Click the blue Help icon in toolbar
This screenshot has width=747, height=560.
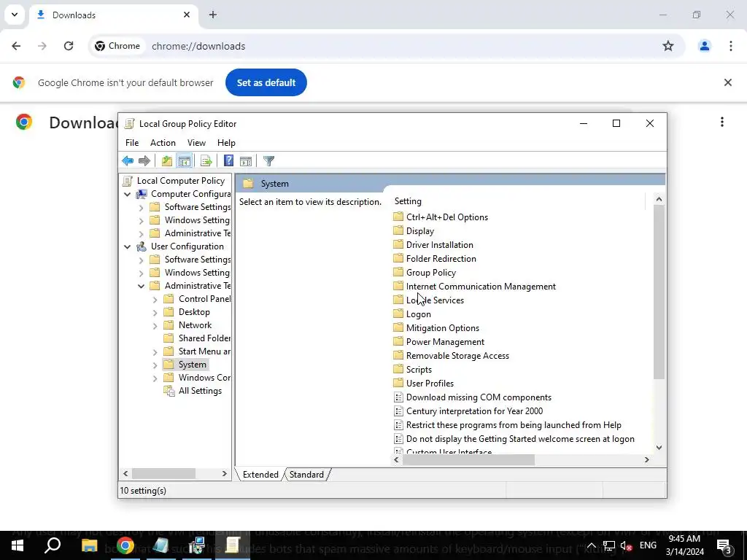coord(228,161)
